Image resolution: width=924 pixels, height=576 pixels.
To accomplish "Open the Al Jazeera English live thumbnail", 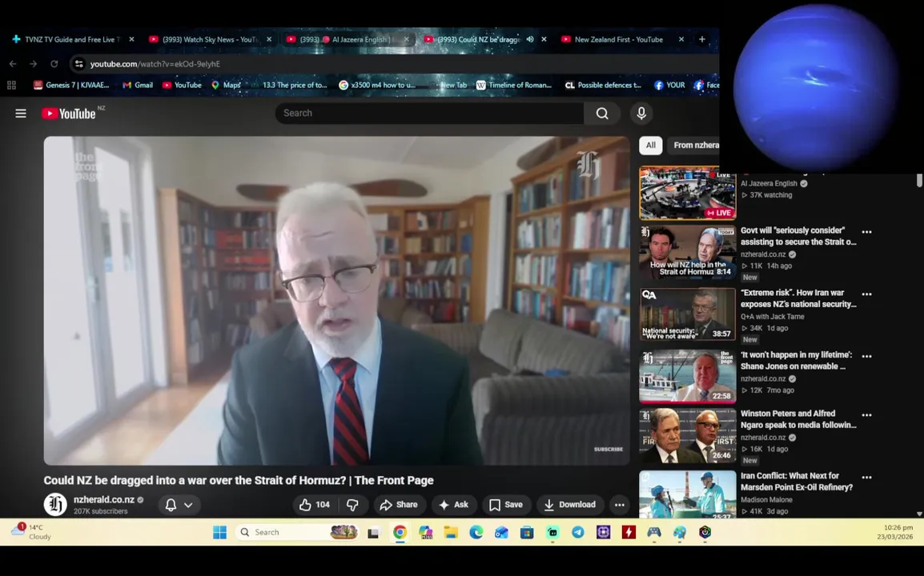I will tap(687, 193).
